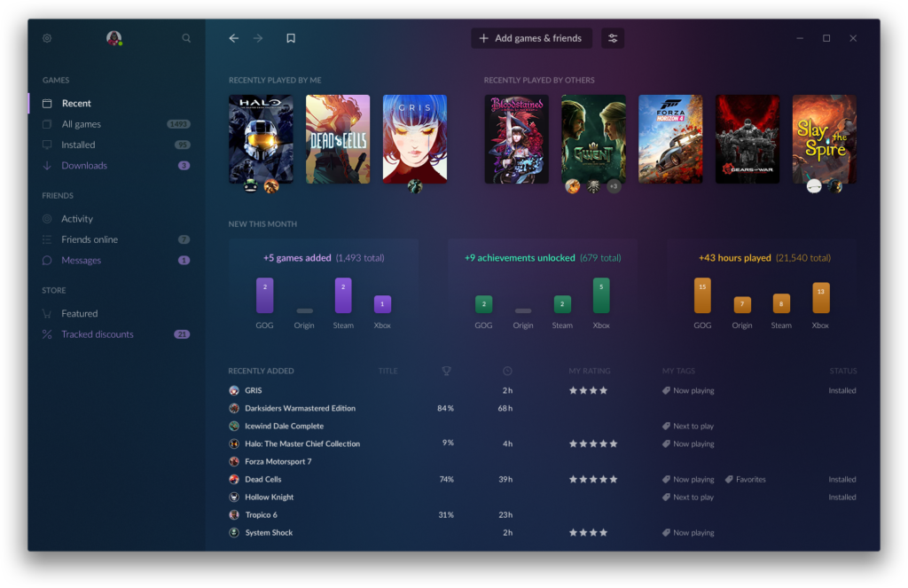Screen dimensions: 908x588
Task: Click the user profile avatar picture
Action: click(x=114, y=38)
